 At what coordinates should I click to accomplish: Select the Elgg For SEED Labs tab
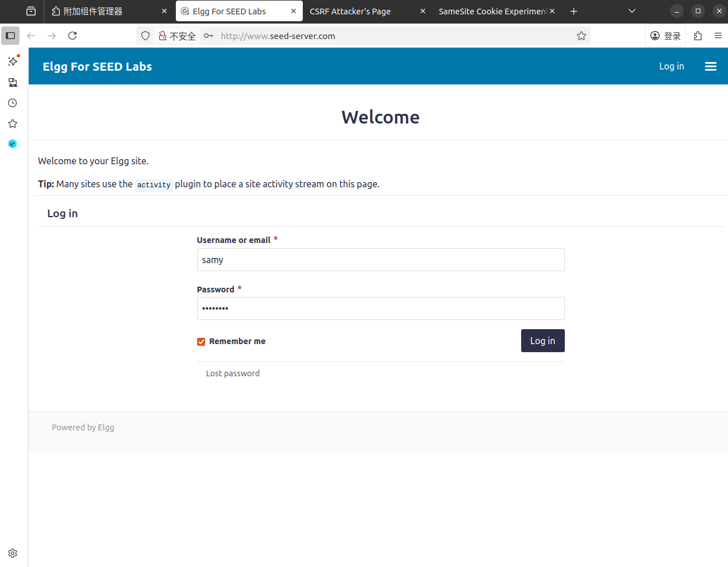[x=239, y=11]
